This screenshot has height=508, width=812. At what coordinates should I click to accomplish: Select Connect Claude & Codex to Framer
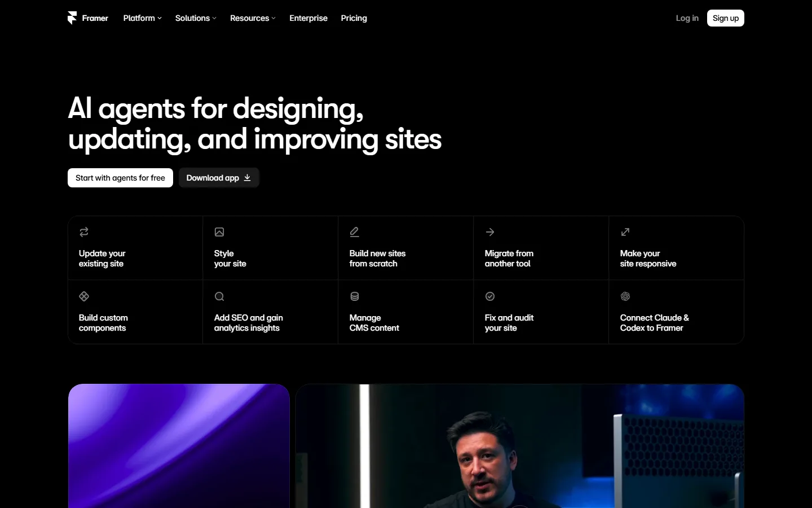677,312
